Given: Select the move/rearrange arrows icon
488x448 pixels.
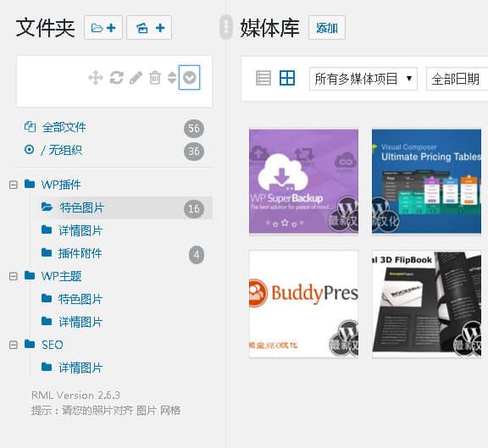Looking at the screenshot, I should [x=96, y=77].
